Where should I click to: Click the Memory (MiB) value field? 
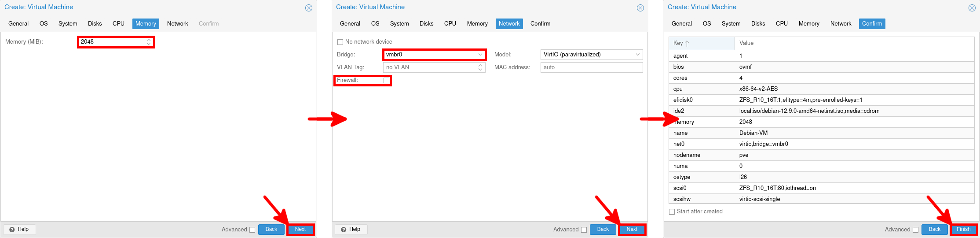pyautogui.click(x=112, y=42)
